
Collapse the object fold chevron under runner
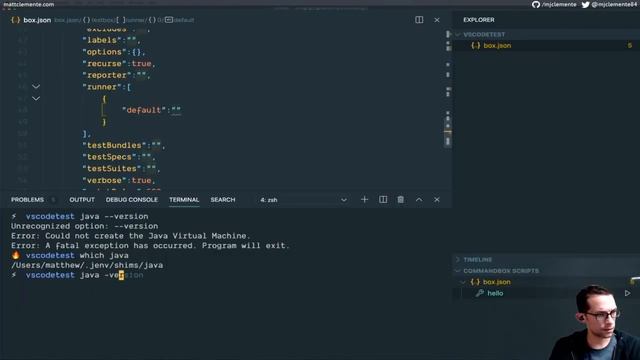click(36, 98)
